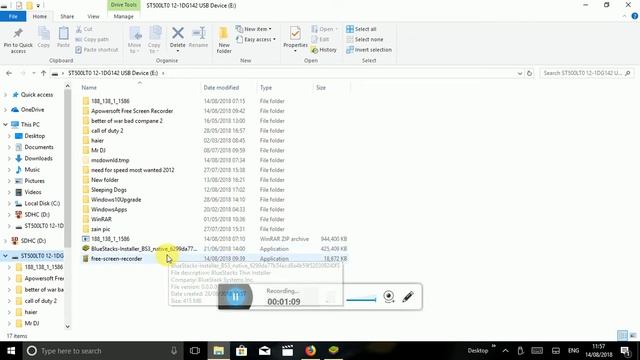Click Copy path command
640x360 pixels.
92,39
